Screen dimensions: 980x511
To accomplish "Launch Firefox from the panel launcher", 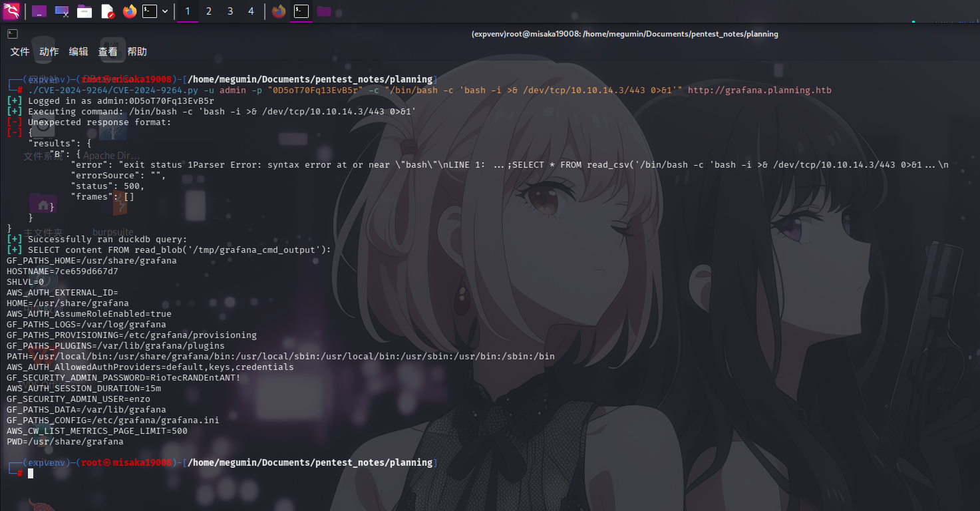I will [129, 11].
